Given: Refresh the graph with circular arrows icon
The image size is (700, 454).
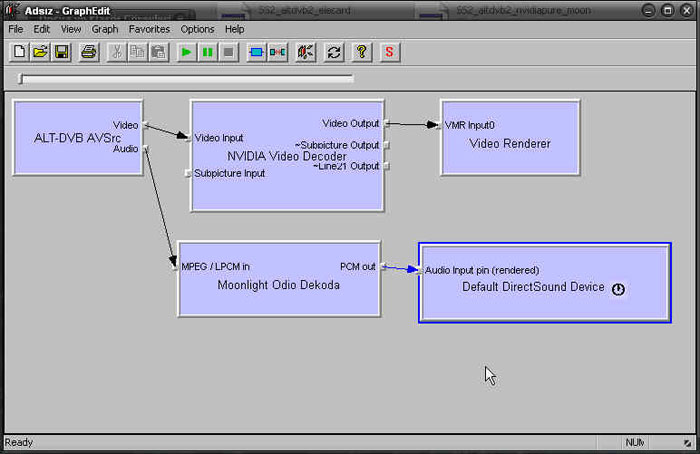Looking at the screenshot, I should tap(333, 52).
